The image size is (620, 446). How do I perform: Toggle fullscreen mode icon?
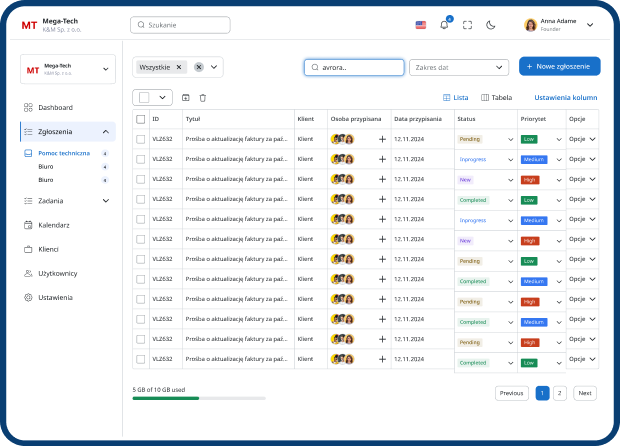click(467, 25)
